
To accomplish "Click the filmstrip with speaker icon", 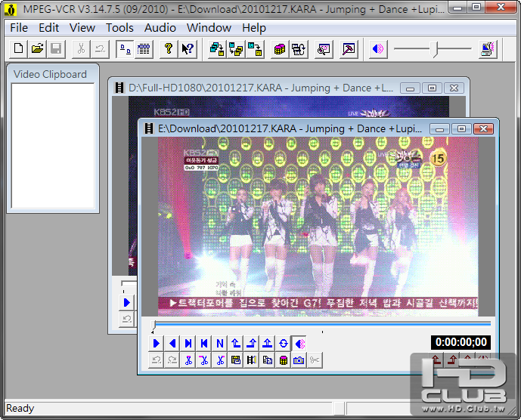I will (252, 360).
